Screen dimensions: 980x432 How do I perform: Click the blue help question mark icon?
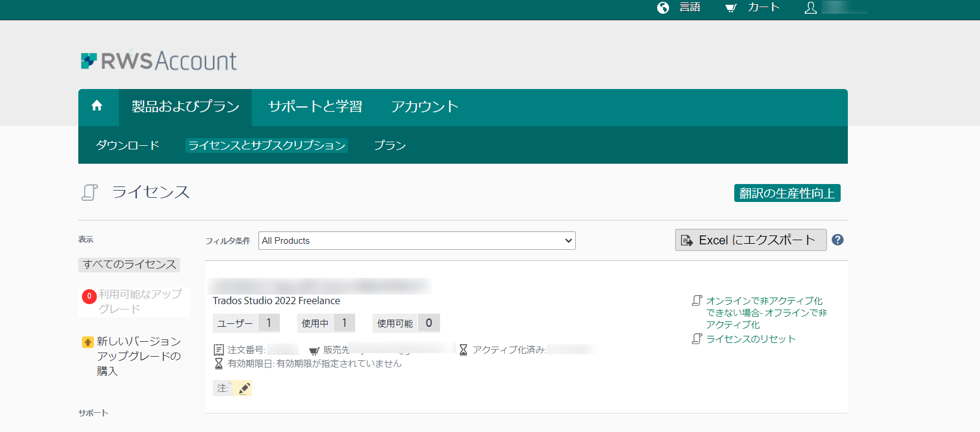(838, 240)
